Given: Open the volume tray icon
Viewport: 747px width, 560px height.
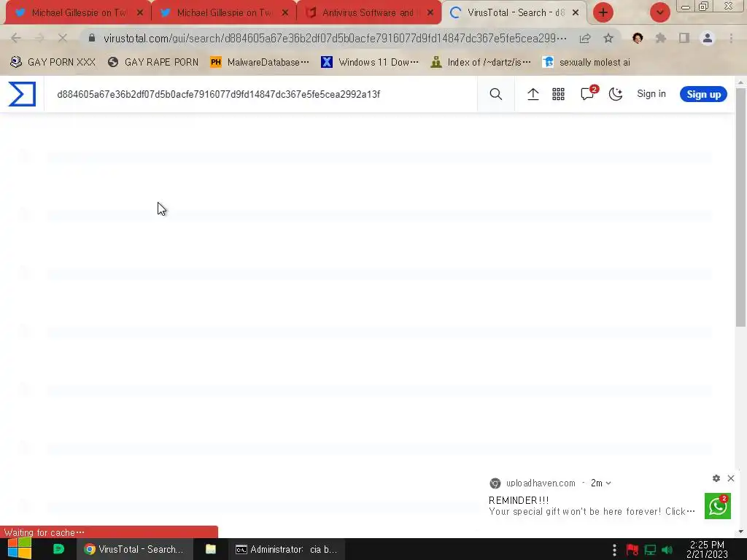Looking at the screenshot, I should pyautogui.click(x=667, y=550).
